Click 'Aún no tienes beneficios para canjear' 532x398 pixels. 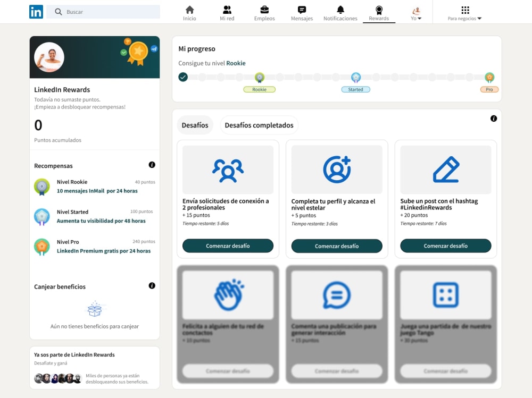coord(95,326)
